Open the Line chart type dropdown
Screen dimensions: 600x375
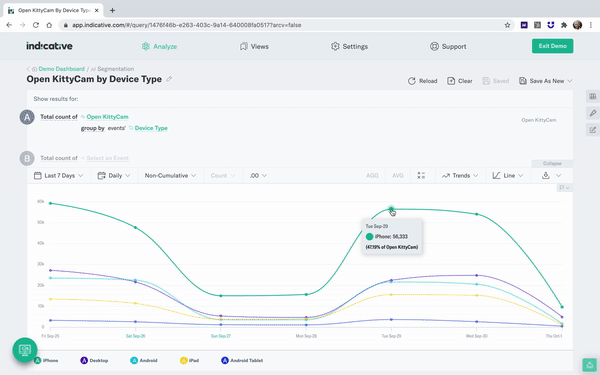point(508,176)
